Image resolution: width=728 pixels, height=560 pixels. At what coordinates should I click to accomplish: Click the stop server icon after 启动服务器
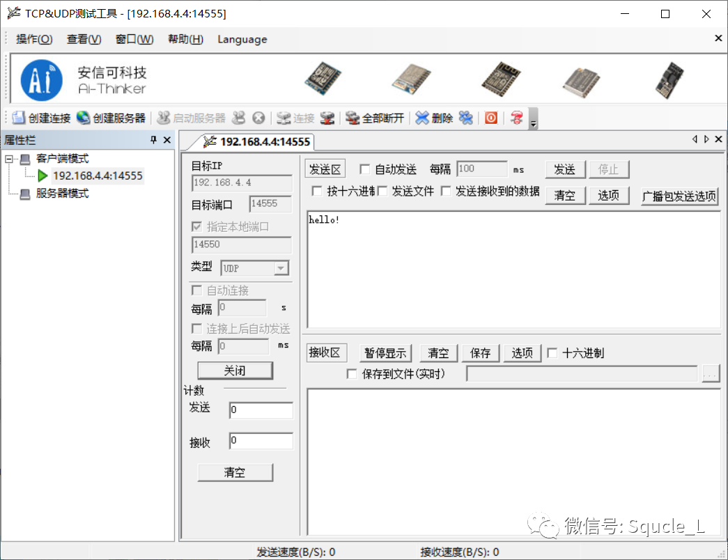click(x=239, y=118)
